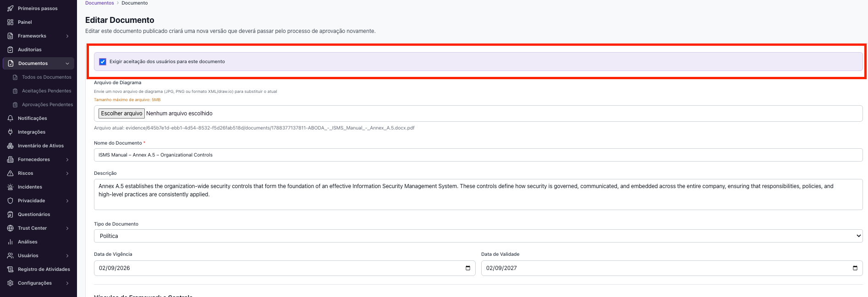The height and width of the screenshot is (297, 868).
Task: Click the Data de Validade date field
Action: (x=672, y=268)
